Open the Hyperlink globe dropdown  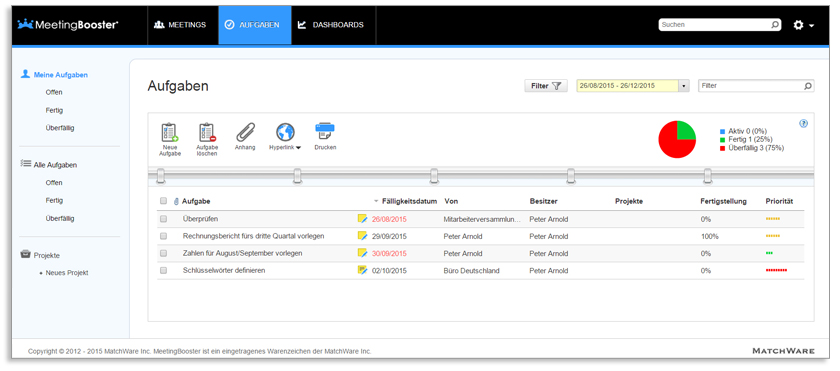[x=285, y=137]
